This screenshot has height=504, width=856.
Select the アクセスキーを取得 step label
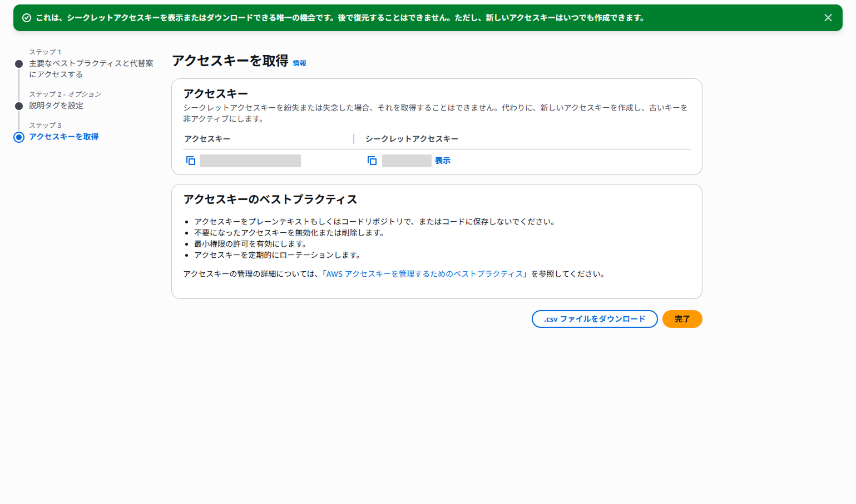click(64, 137)
